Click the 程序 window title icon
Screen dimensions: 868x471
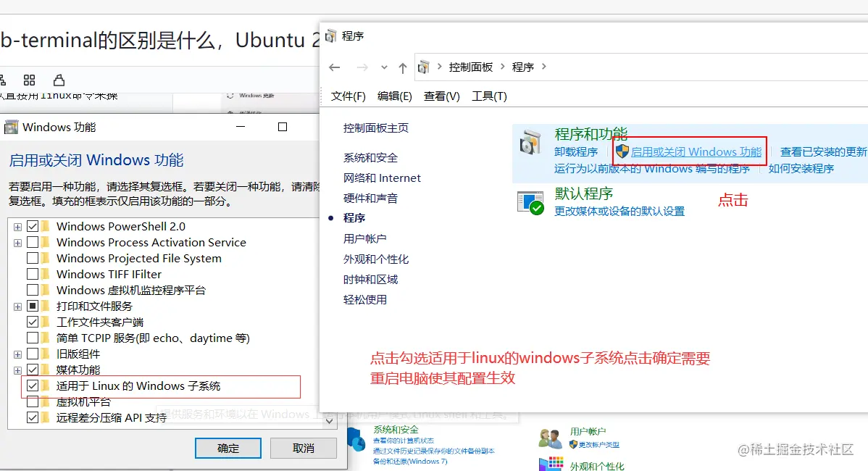point(330,36)
